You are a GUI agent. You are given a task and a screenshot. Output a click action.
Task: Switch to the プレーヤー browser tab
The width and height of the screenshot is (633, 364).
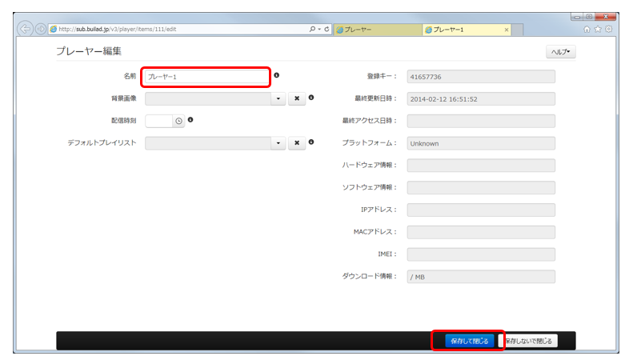tap(378, 30)
